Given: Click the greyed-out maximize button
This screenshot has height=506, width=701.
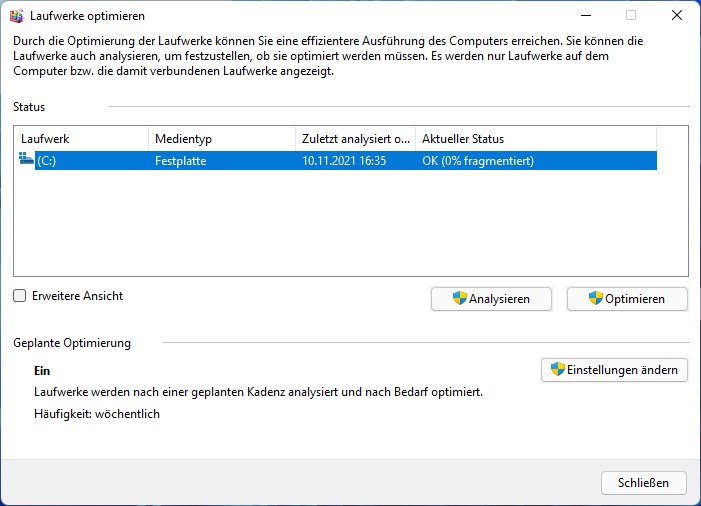Looking at the screenshot, I should (631, 15).
